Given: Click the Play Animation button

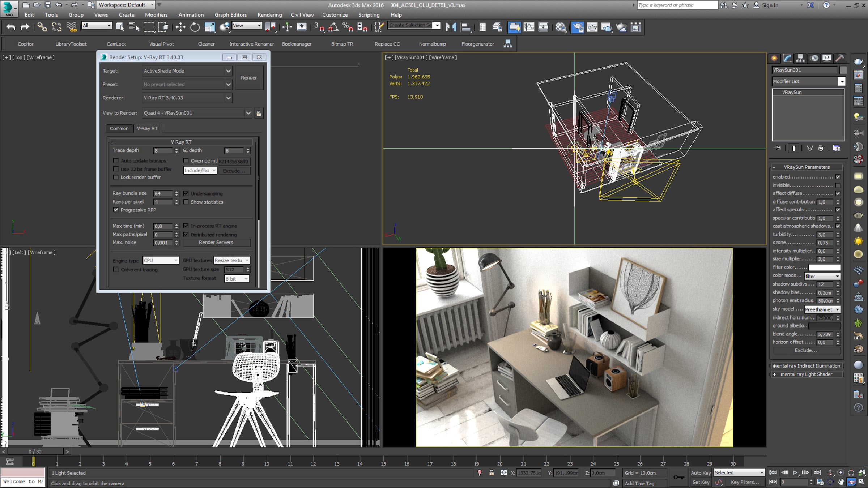Looking at the screenshot, I should pos(795,472).
